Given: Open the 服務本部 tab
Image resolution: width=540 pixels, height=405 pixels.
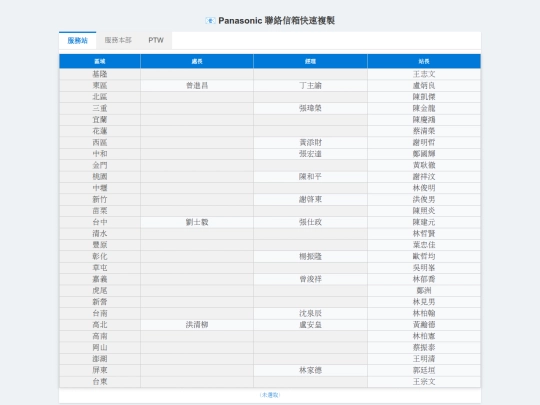Looking at the screenshot, I should point(118,40).
